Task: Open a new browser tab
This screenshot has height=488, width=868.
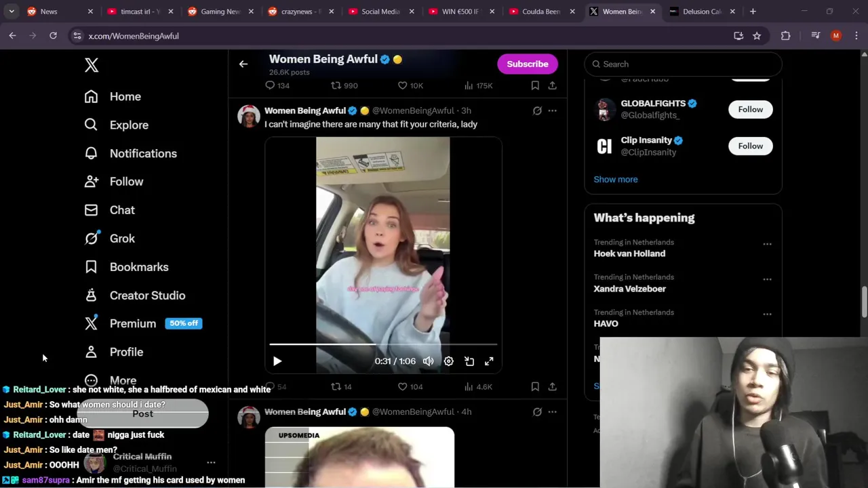Action: tap(753, 12)
